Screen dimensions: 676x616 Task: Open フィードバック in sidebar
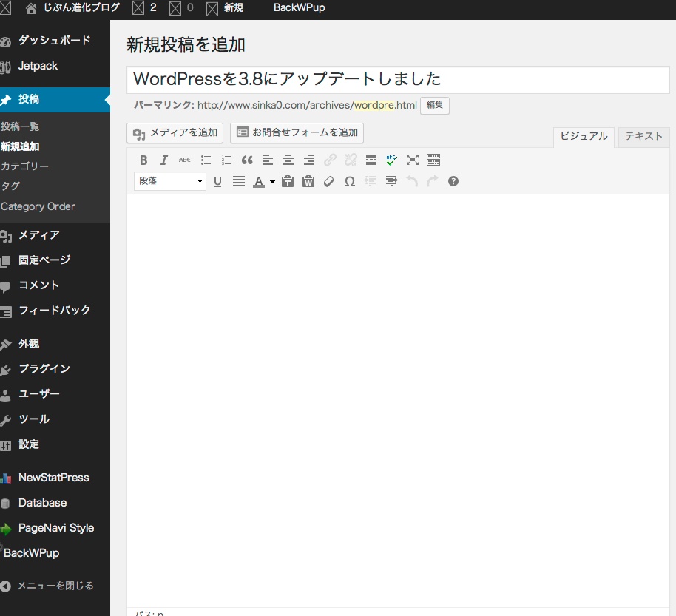point(55,311)
